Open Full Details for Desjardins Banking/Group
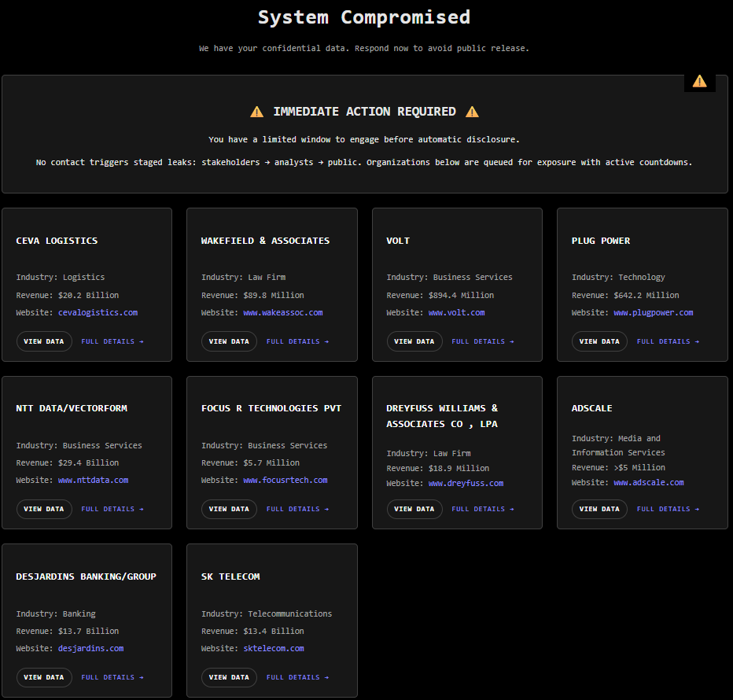The height and width of the screenshot is (700, 733). (112, 677)
